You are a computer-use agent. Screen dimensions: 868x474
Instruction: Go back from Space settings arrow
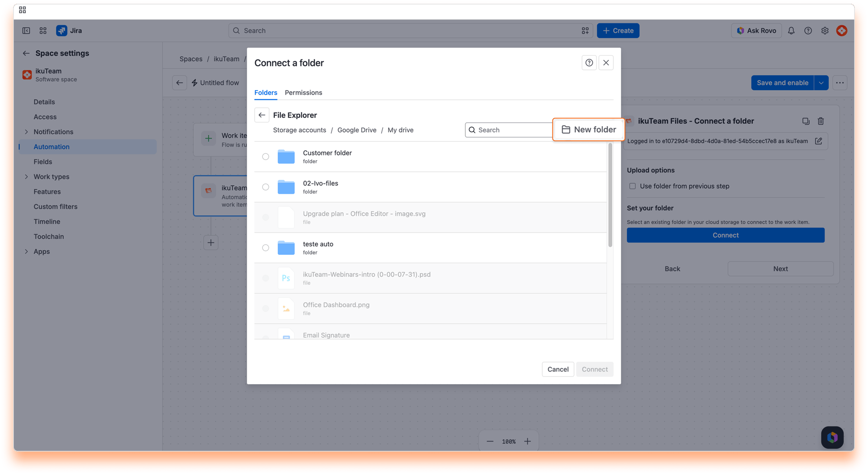click(26, 53)
